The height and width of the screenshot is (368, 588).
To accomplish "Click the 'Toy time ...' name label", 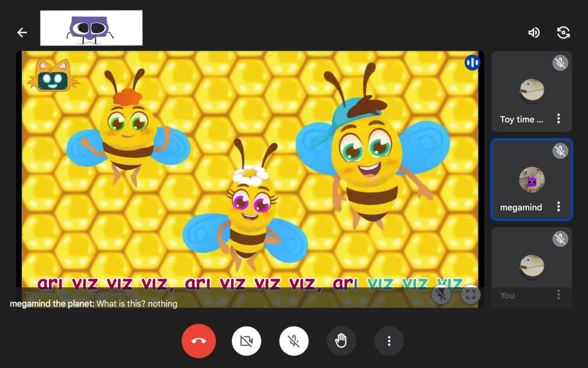I will (521, 120).
